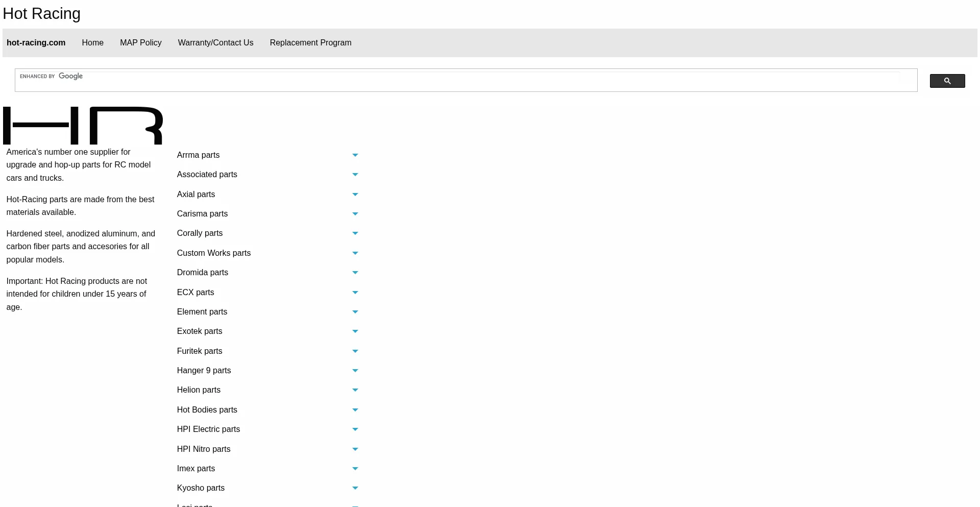Expand the Axial parts dropdown arrow
Screen dimensions: 980x507
pos(355,195)
